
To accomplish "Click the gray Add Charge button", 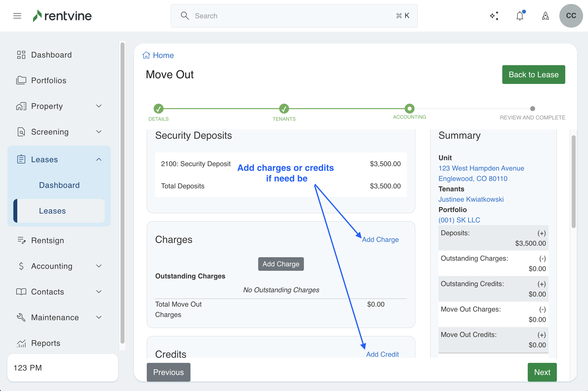I will coord(281,264).
